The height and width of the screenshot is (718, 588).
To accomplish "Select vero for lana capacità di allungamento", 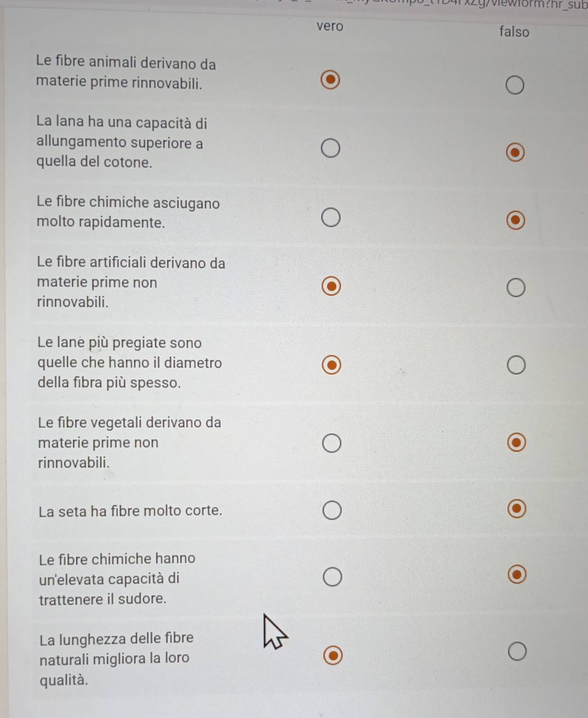I will click(x=331, y=149).
